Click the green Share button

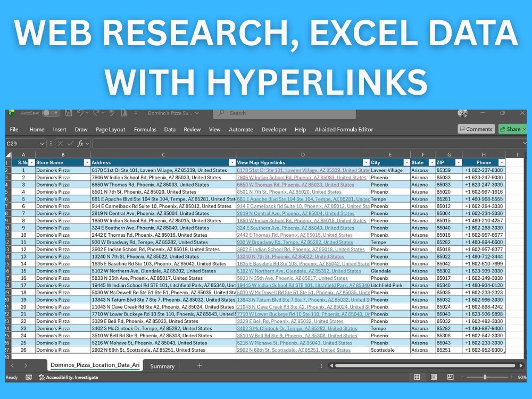(512, 129)
